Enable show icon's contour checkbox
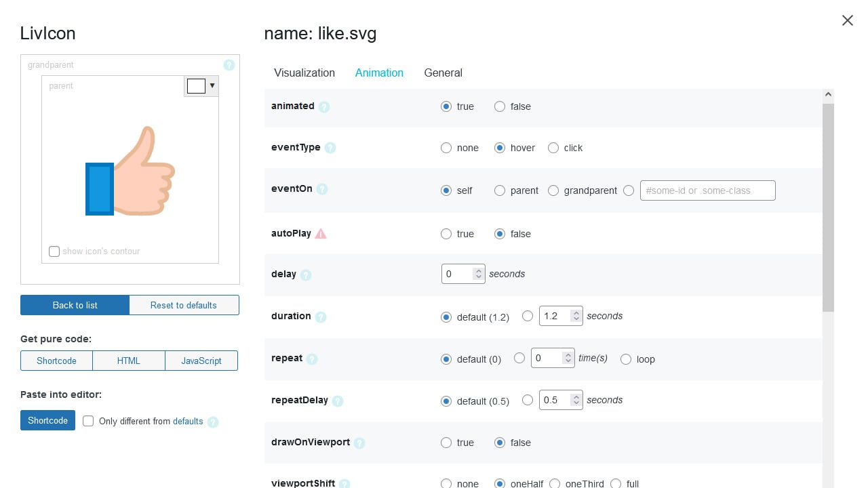Image resolution: width=868 pixels, height=488 pixels. tap(54, 251)
